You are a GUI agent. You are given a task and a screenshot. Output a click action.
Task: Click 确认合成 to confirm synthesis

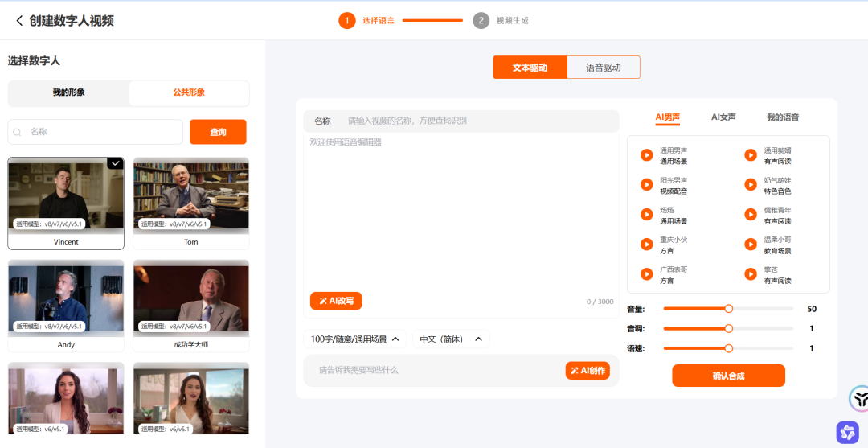728,376
